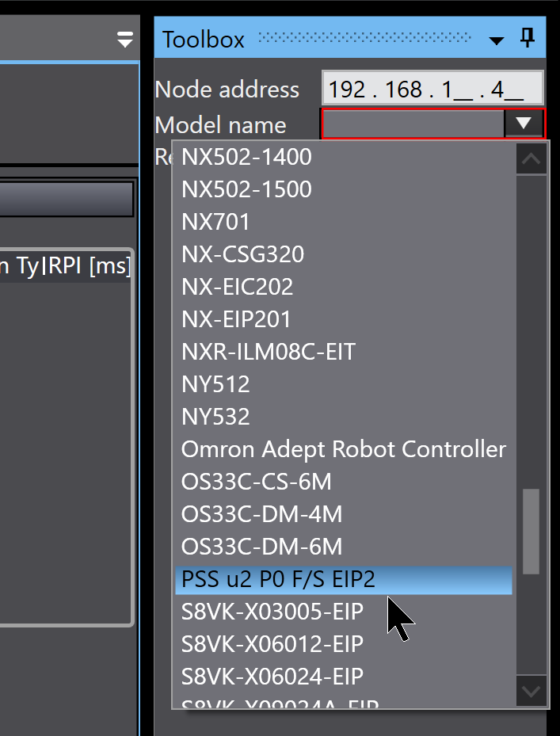Viewport: 560px width, 736px height.
Task: Click the Model name combo box field
Action: coord(413,124)
